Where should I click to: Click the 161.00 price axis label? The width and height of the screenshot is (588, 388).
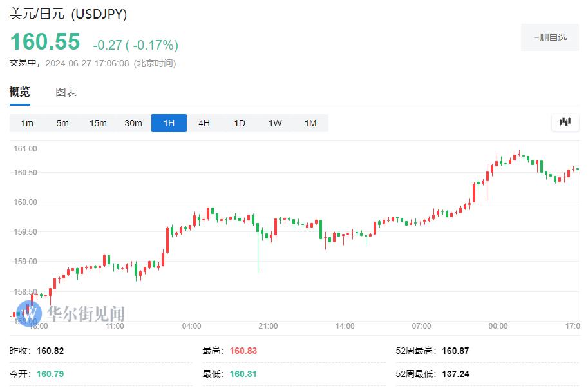[26, 149]
